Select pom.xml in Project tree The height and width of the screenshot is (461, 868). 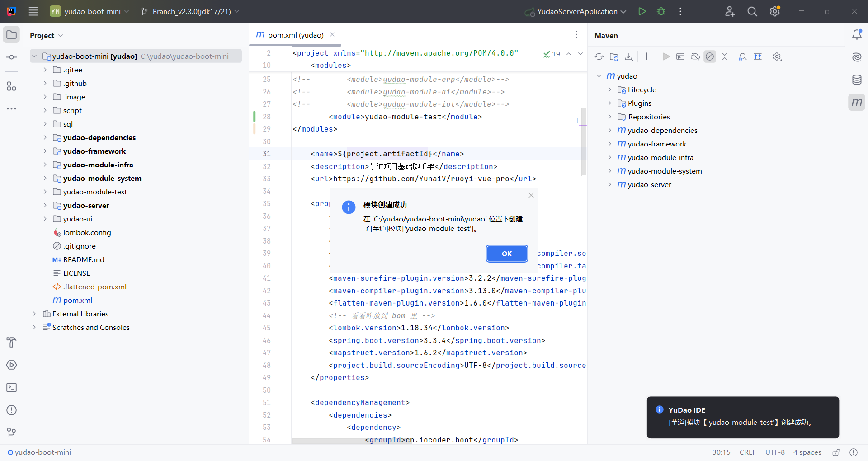[78, 300]
